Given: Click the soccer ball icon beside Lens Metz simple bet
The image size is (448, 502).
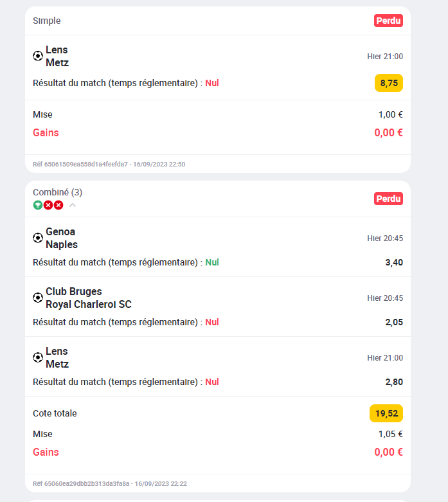Looking at the screenshot, I should coord(38,56).
